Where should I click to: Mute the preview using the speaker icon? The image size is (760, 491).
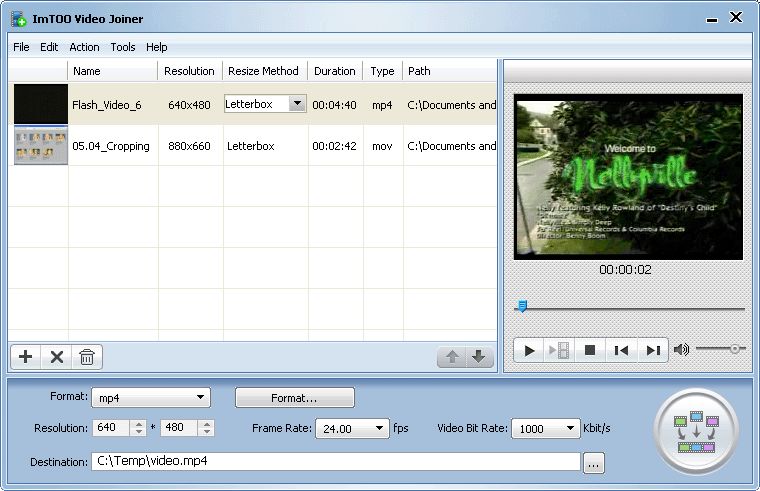[681, 349]
